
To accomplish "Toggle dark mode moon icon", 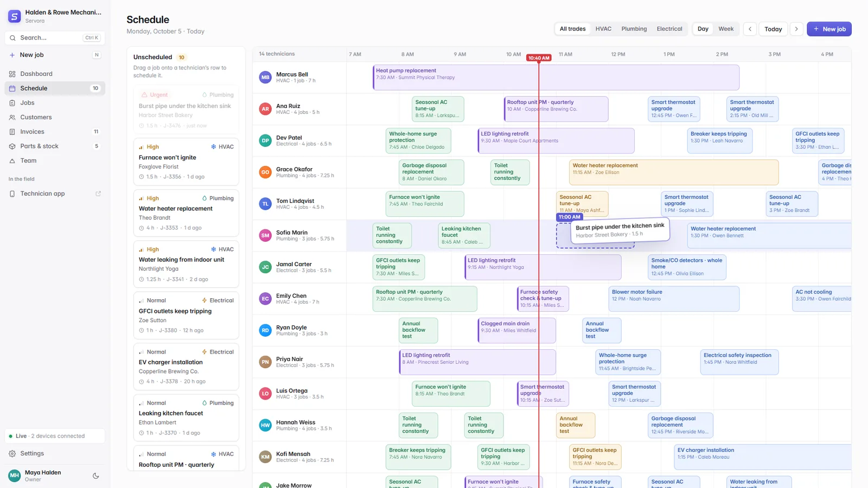I will (96, 476).
